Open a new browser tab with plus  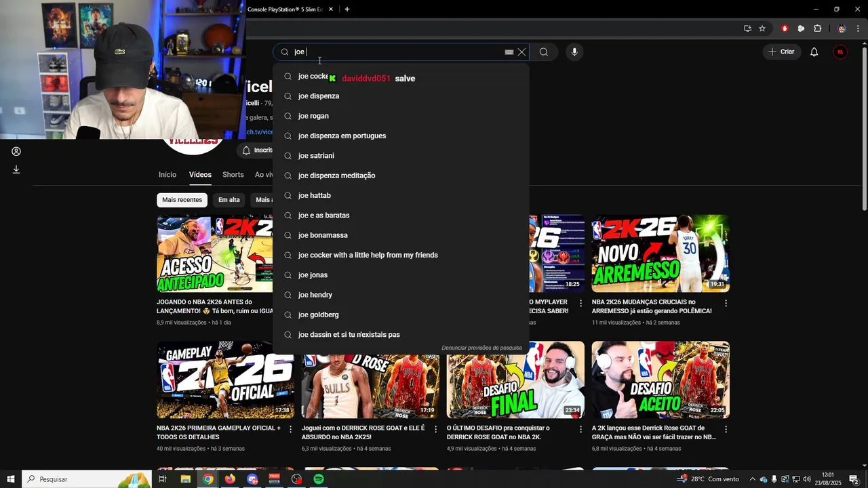point(347,9)
